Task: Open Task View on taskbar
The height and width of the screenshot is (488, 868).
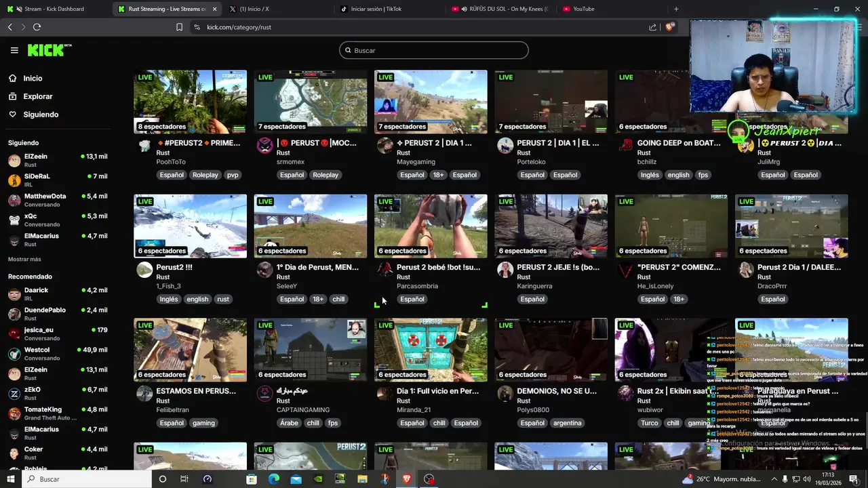Action: click(x=184, y=479)
